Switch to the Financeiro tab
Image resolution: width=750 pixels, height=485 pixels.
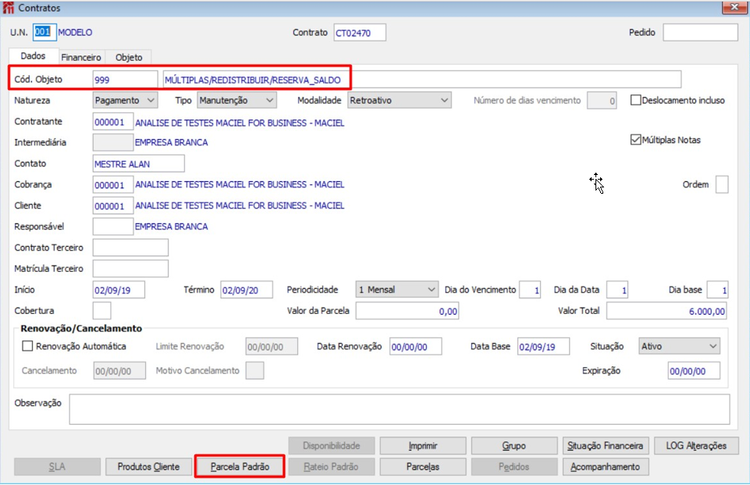(x=81, y=57)
